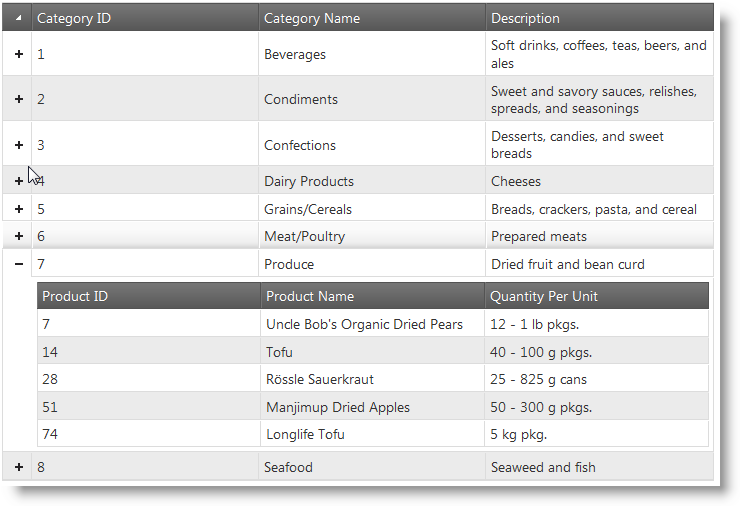The height and width of the screenshot is (506, 740).
Task: Expand the Beverages category row
Action: [x=19, y=54]
